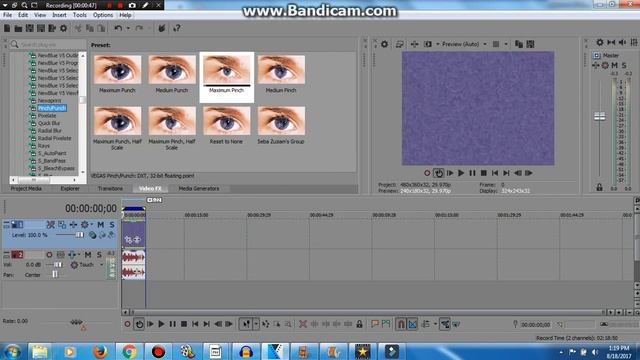Click Downmix output icon in Master bus

point(611,42)
